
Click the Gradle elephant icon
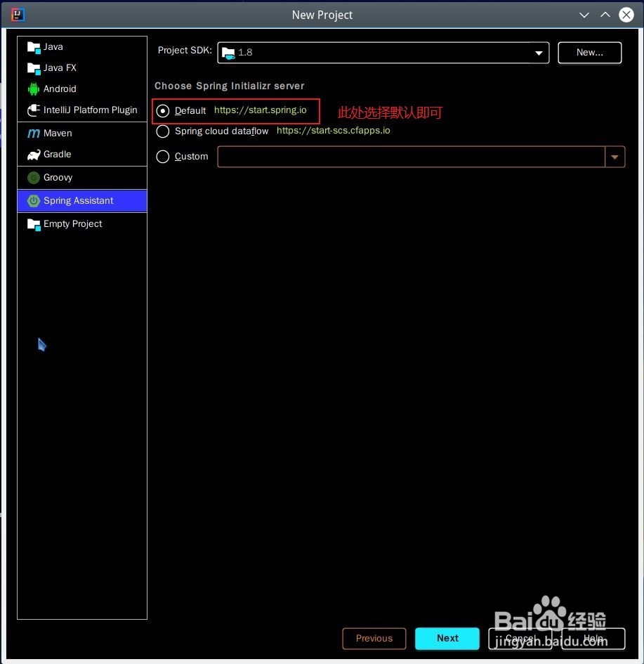[34, 155]
